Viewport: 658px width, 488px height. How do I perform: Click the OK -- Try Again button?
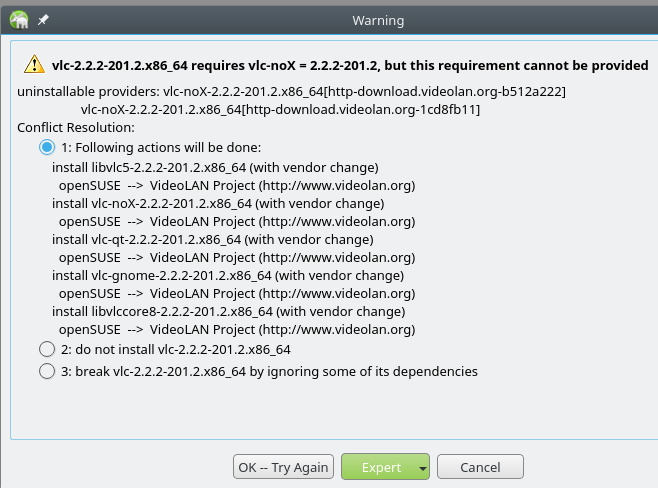click(x=283, y=467)
